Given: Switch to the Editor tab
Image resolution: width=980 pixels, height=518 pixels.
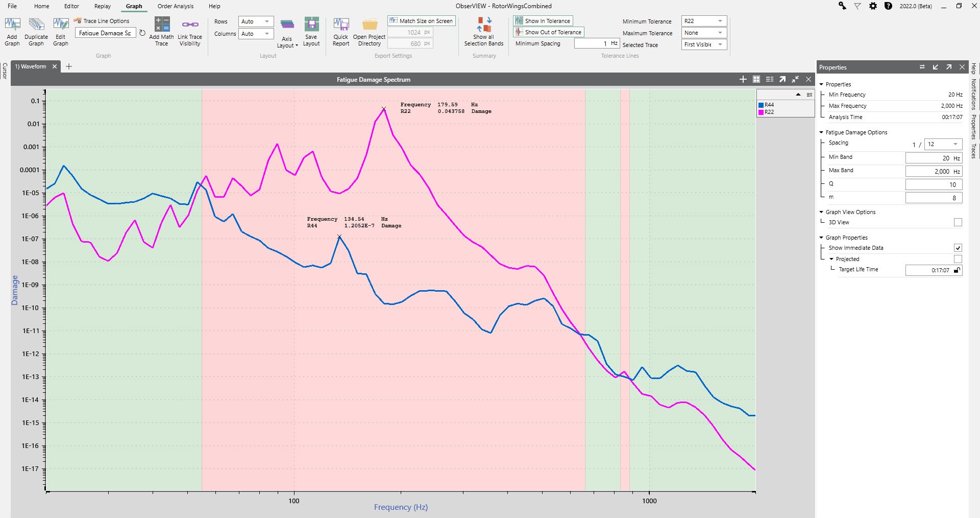Looking at the screenshot, I should (x=71, y=6).
